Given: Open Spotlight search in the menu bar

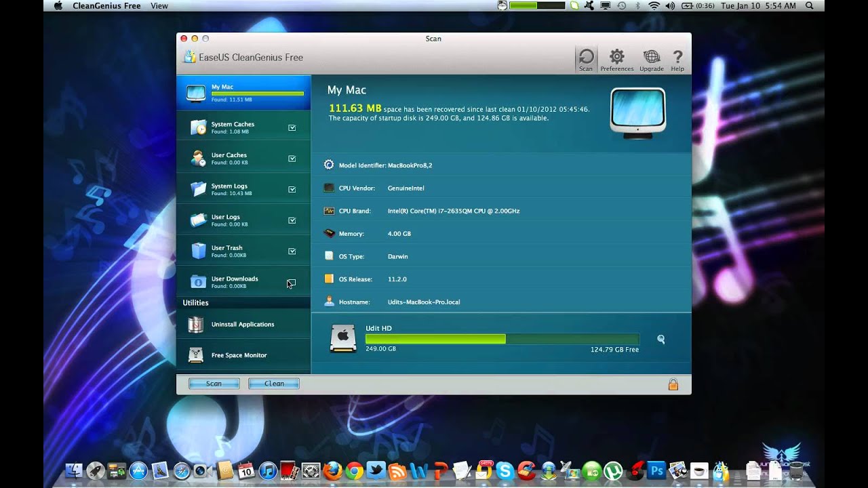Looking at the screenshot, I should pos(809,5).
